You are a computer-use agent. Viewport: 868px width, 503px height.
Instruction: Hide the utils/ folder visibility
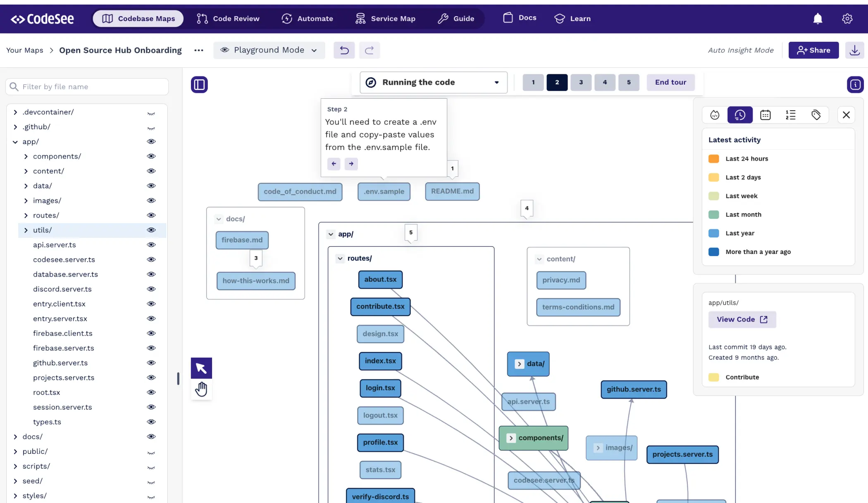(151, 230)
